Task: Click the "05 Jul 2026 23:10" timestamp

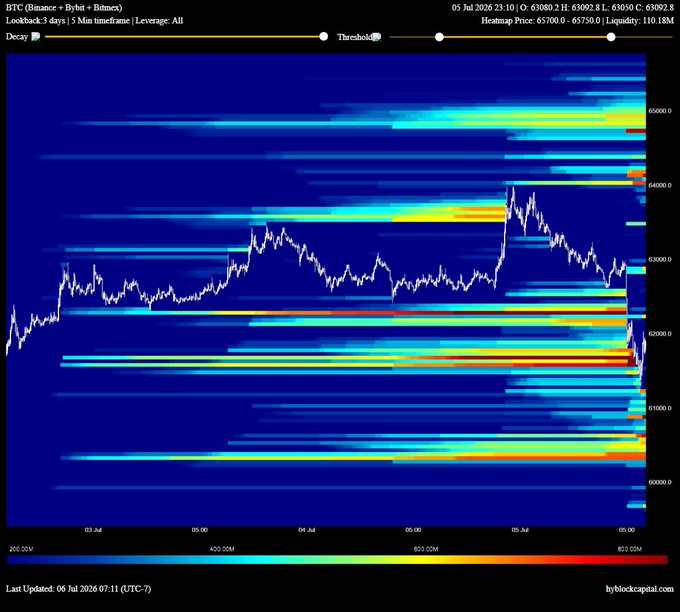Action: 483,7
